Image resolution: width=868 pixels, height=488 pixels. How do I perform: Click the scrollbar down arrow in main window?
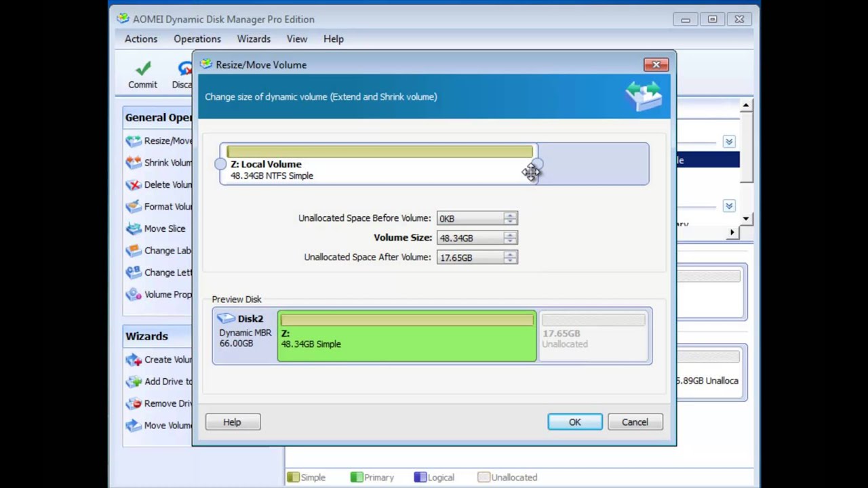746,218
